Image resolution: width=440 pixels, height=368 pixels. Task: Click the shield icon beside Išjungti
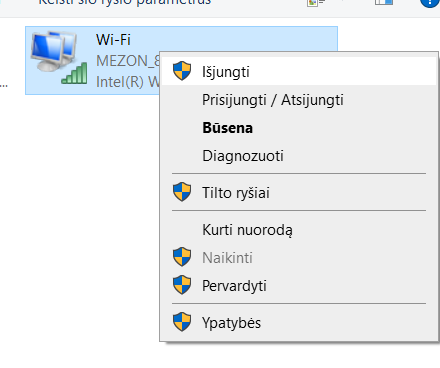click(x=182, y=71)
